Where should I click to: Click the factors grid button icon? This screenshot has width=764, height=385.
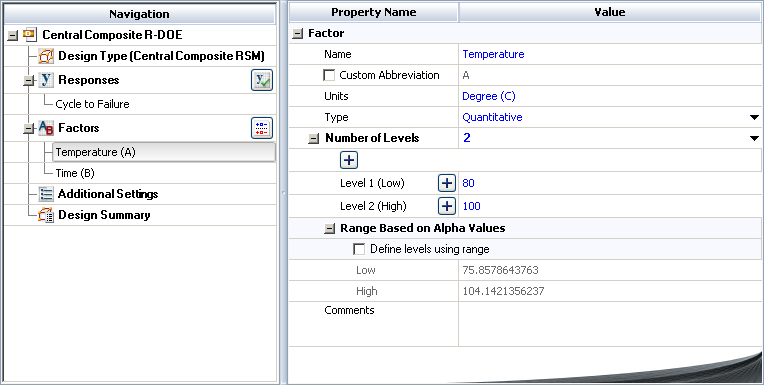[262, 128]
